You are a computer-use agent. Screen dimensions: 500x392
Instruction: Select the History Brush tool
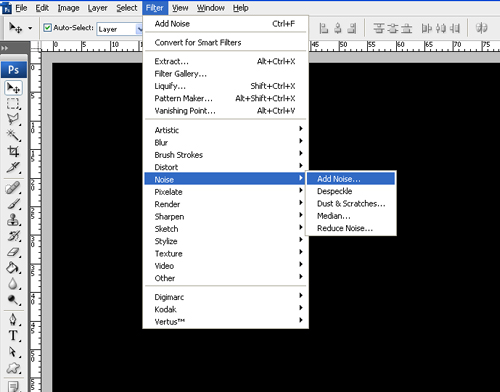tap(13, 236)
